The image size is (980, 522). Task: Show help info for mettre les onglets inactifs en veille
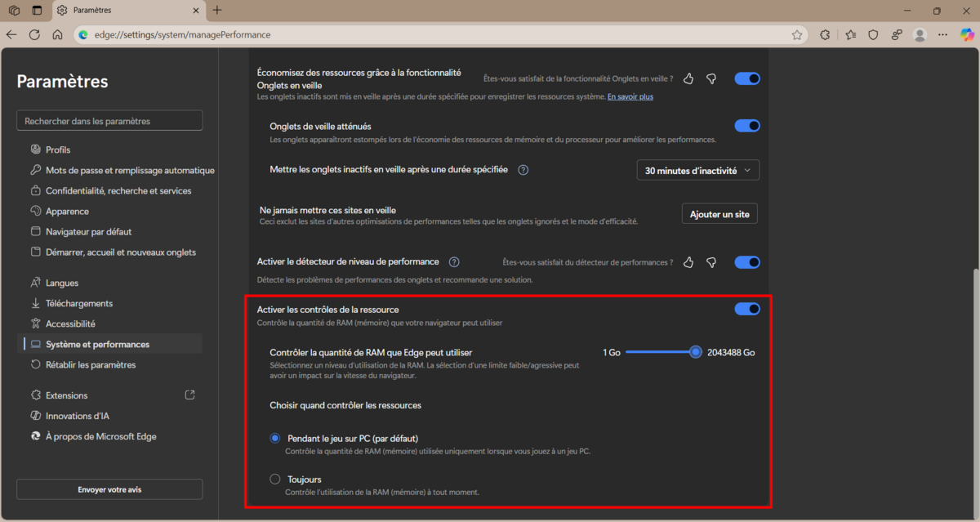[x=523, y=170]
